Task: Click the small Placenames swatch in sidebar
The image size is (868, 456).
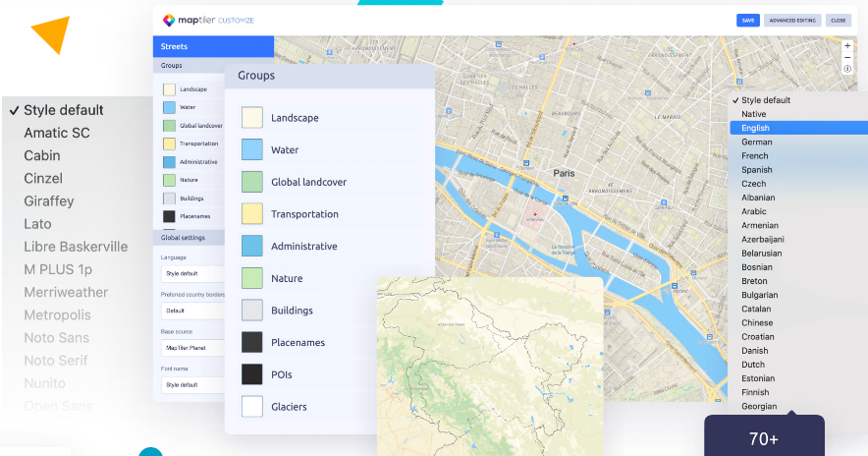Action: (170, 216)
